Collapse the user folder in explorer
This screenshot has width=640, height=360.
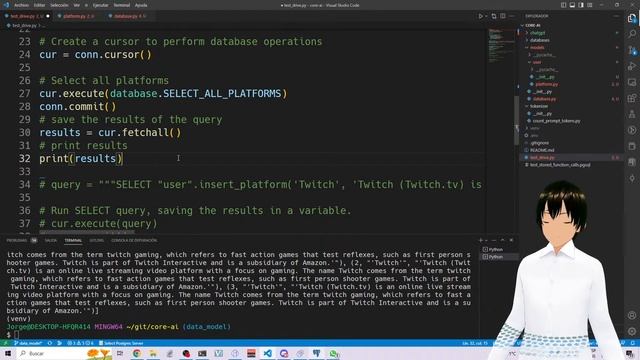tap(536, 62)
